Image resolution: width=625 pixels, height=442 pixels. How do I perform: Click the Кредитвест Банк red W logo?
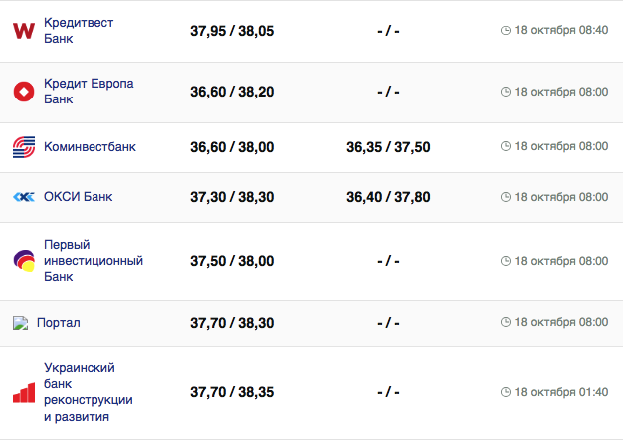point(24,31)
